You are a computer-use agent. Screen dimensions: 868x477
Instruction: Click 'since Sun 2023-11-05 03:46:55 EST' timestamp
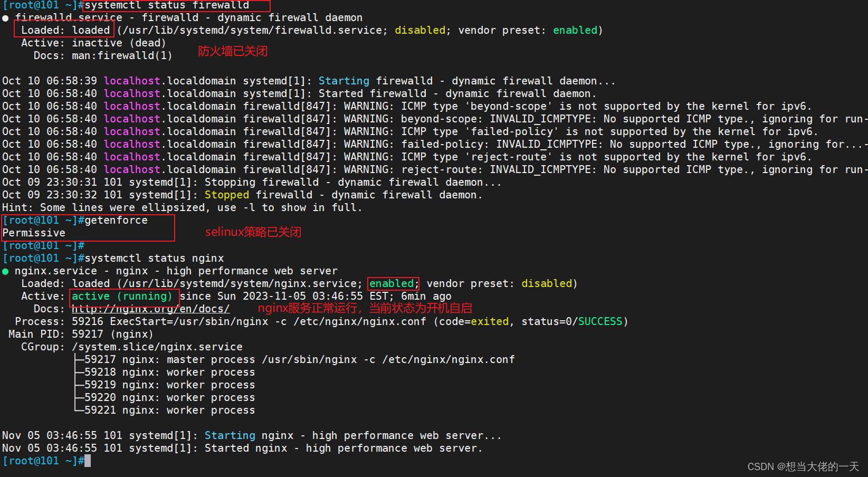(x=284, y=296)
